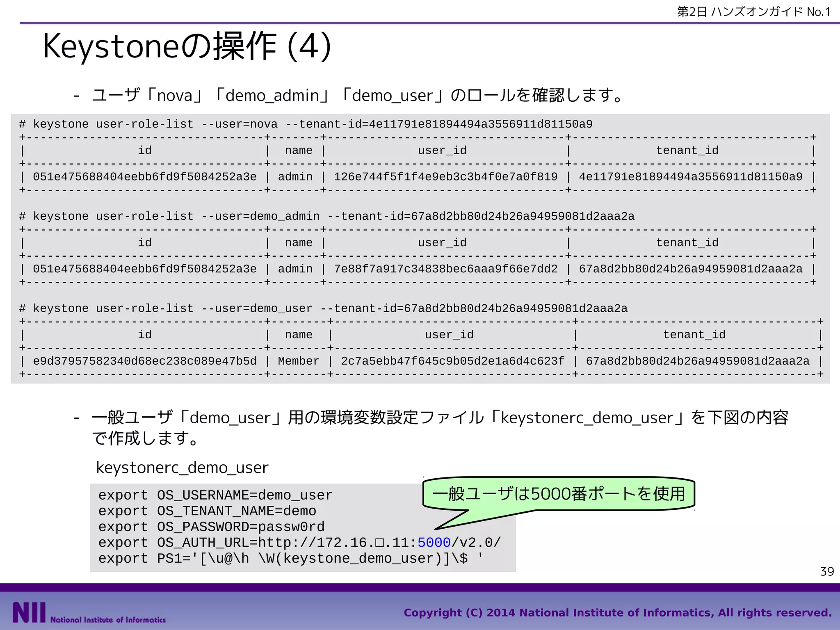Click the file name label 'keystonerc_demo_user'
This screenshot has width=840, height=630.
click(x=182, y=468)
